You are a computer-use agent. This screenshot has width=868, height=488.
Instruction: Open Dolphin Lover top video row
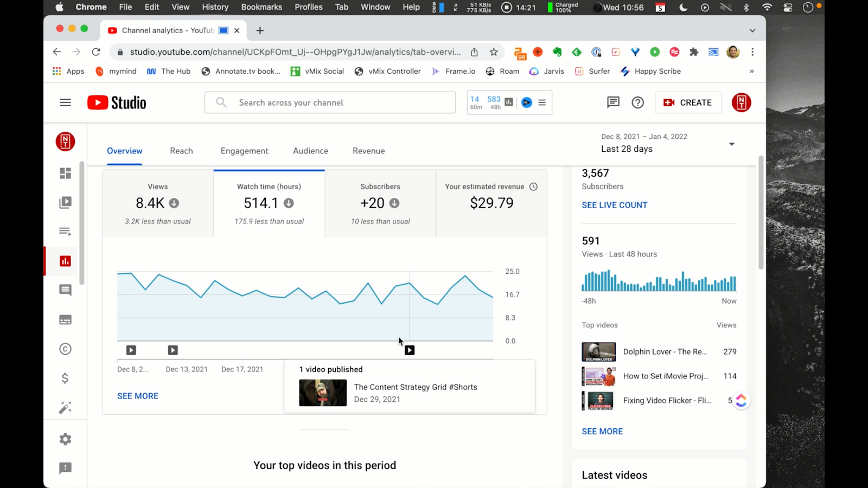pyautogui.click(x=659, y=351)
